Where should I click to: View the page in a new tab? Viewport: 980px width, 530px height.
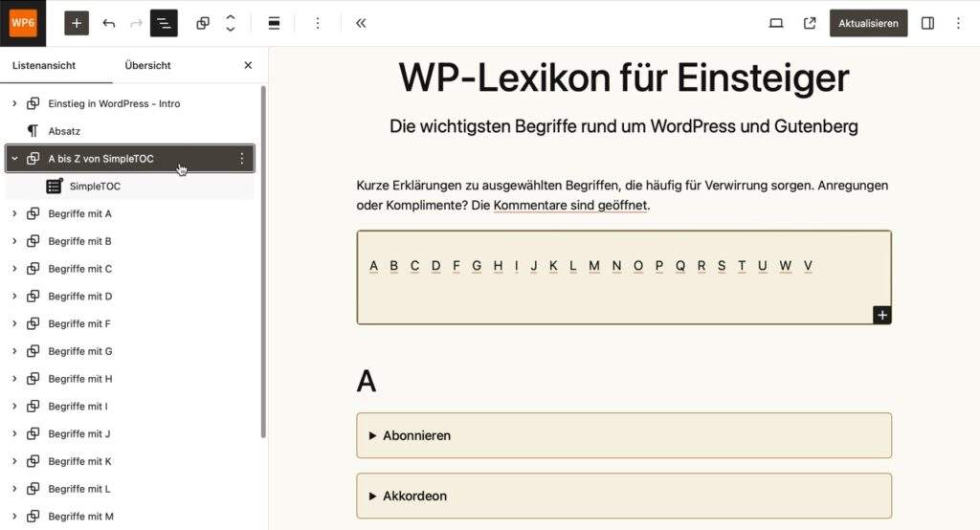810,23
